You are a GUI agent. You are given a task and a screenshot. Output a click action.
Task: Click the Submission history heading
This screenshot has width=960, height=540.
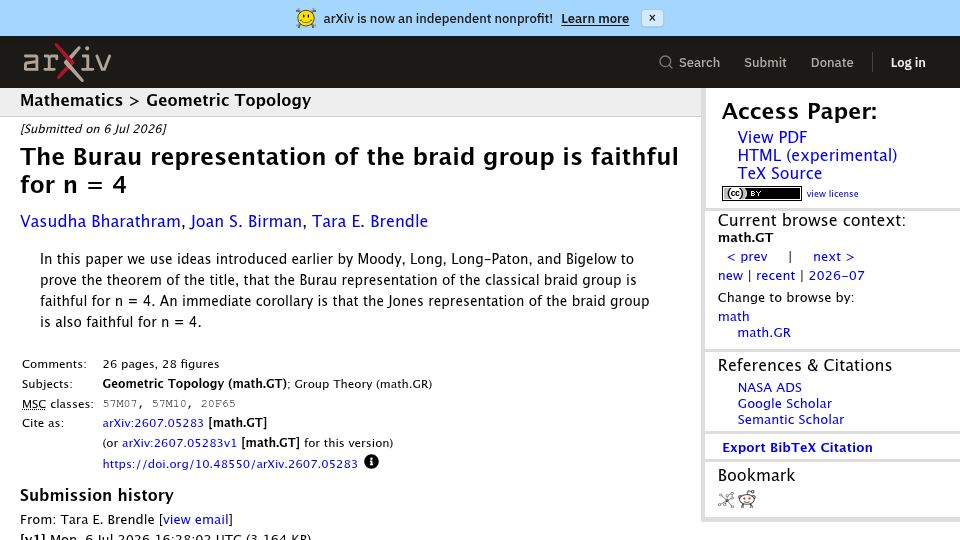pyautogui.click(x=97, y=495)
